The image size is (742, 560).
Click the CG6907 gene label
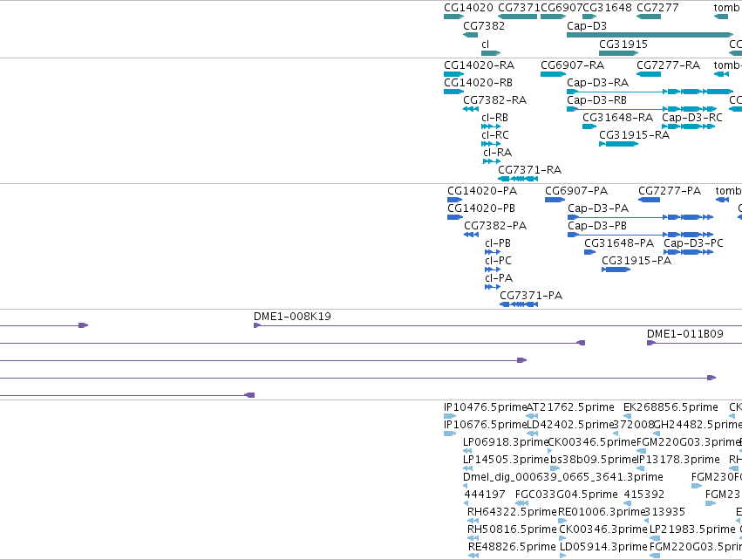562,8
